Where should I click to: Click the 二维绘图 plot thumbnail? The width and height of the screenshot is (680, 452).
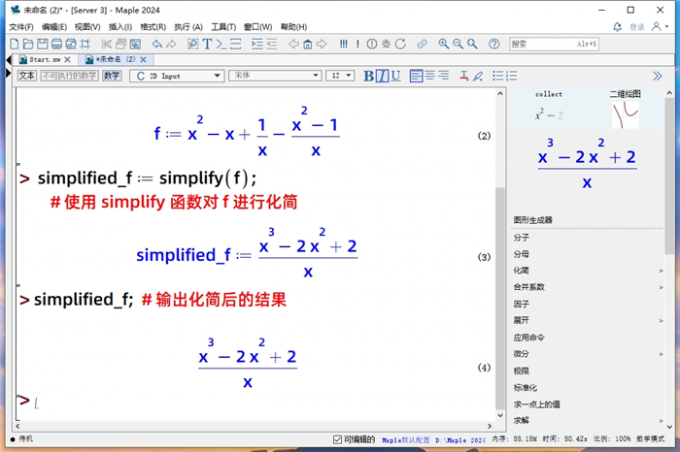pos(625,115)
